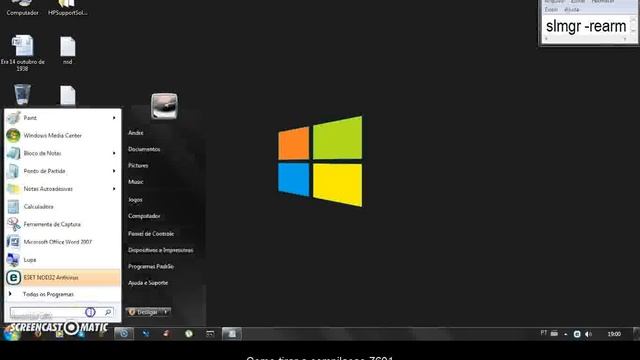Image resolution: width=640 pixels, height=360 pixels.
Task: Open Documentos from Start menu
Action: pos(144,149)
